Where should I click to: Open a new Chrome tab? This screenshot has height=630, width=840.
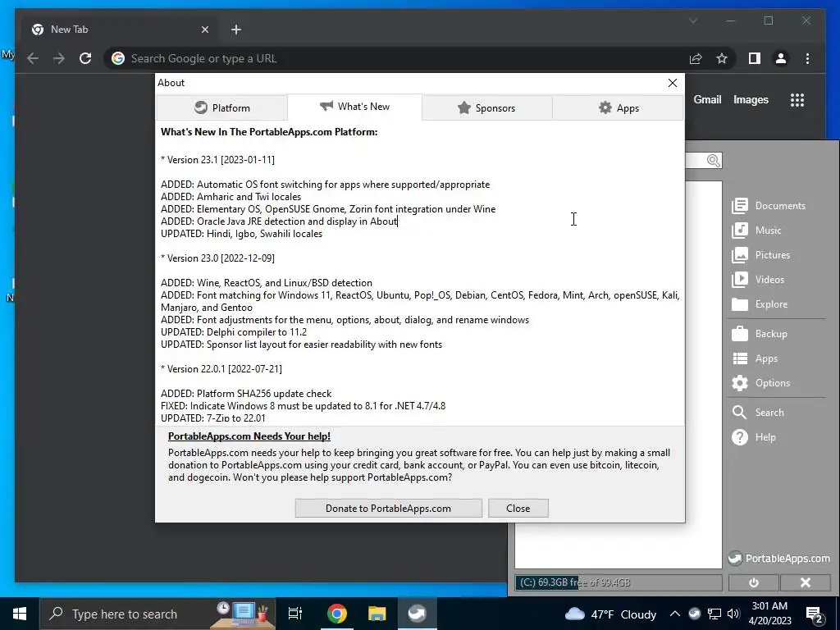[x=236, y=30]
